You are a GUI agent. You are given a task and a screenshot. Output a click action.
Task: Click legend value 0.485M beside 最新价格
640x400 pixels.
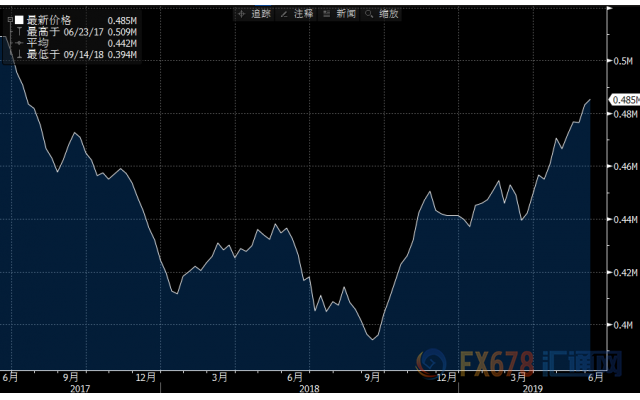[x=122, y=20]
